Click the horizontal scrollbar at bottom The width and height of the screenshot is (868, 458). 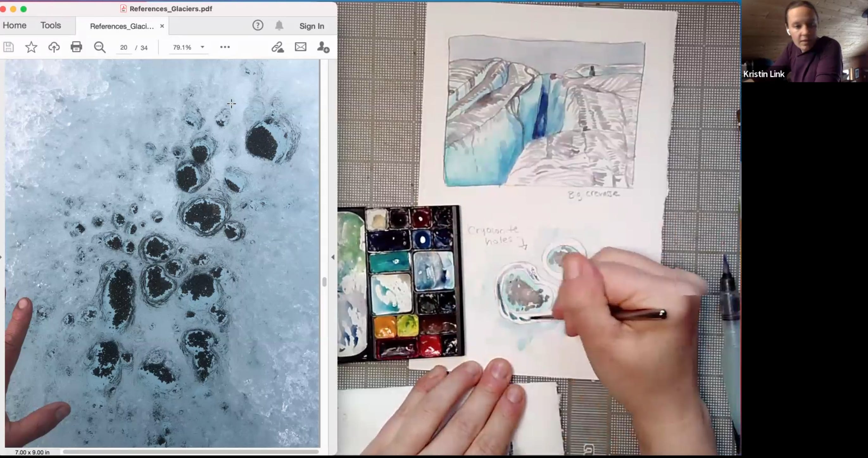(x=190, y=452)
